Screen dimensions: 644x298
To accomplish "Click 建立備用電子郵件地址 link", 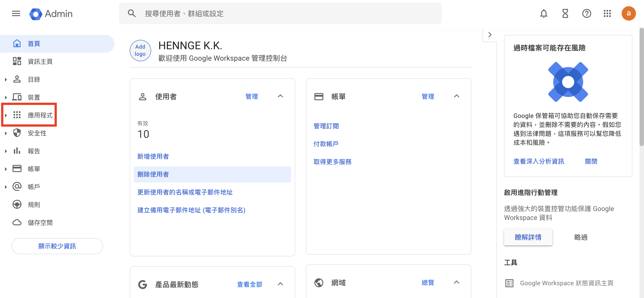I will click(x=191, y=210).
